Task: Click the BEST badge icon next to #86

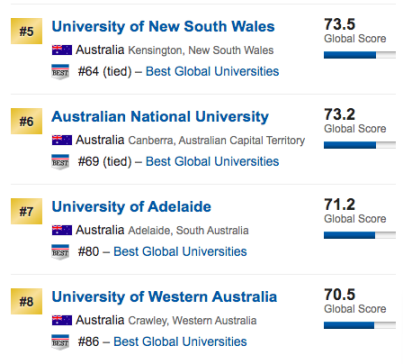Action: click(60, 342)
